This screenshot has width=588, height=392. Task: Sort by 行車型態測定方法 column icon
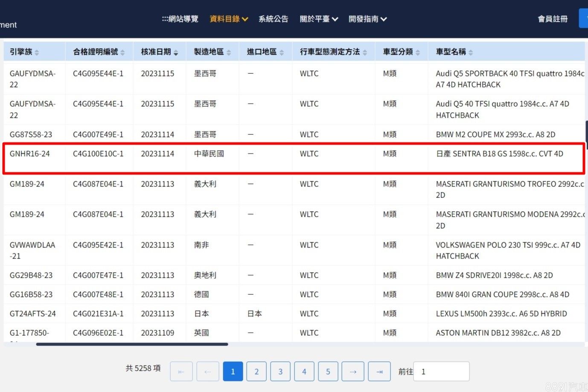365,52
